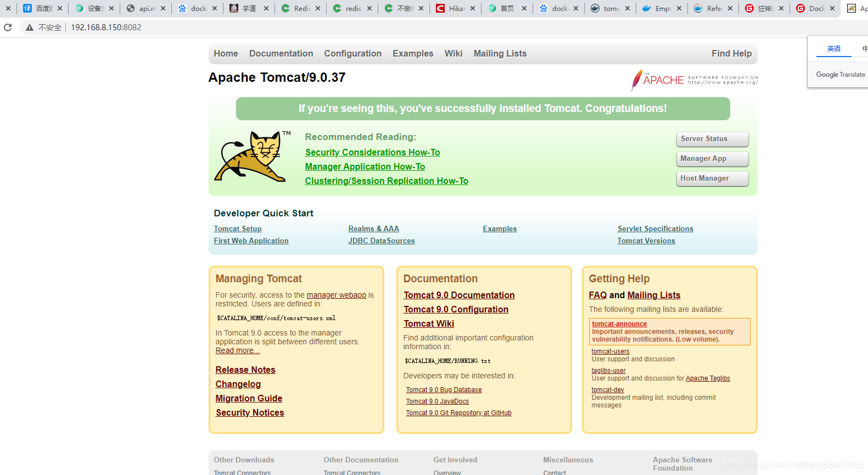Click the Apache Software Foundation feather logo
Viewport: 868px width, 475px height.
pos(695,80)
